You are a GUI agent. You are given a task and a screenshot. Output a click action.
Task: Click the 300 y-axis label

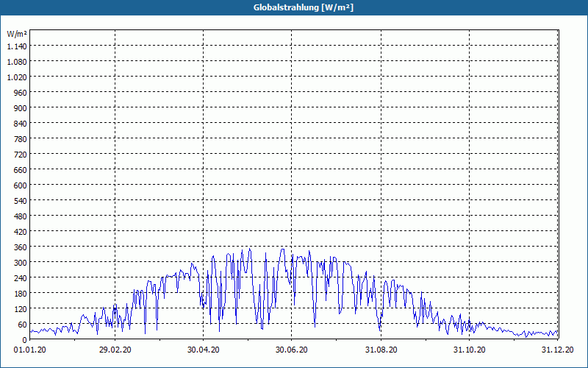click(x=21, y=263)
